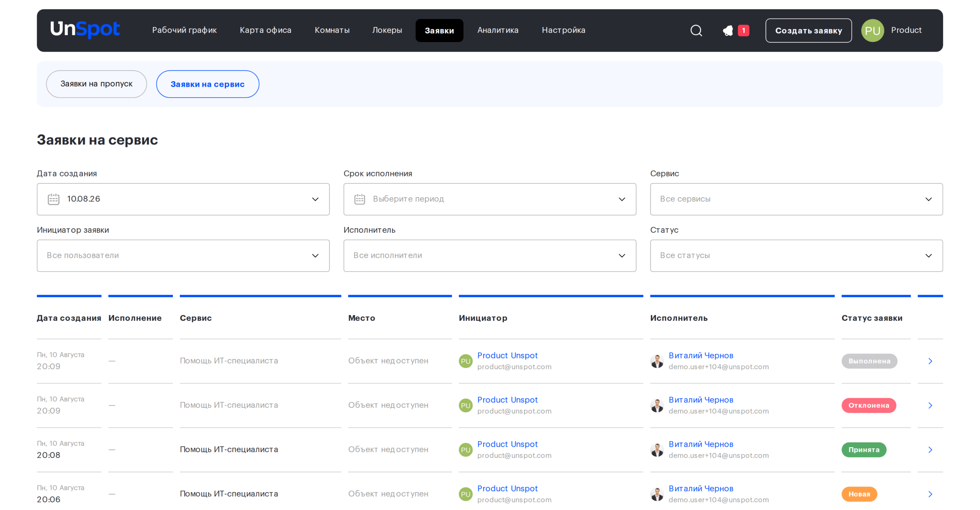Open the Все исполнители dropdown
This screenshot has width=980, height=510.
tap(490, 256)
